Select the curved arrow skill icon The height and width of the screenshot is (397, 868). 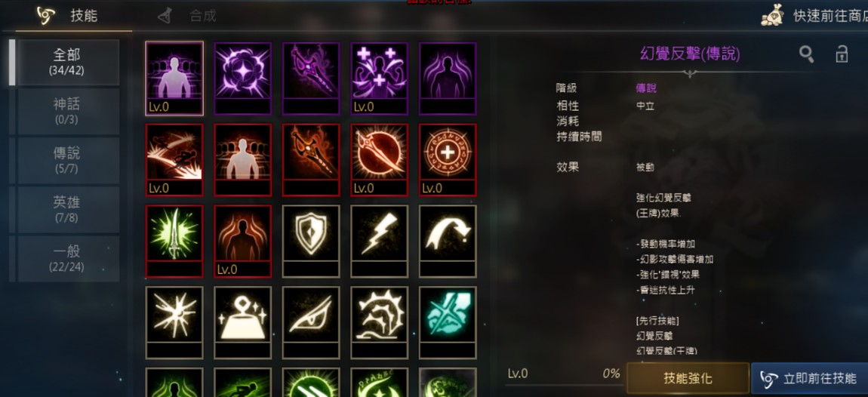click(448, 241)
